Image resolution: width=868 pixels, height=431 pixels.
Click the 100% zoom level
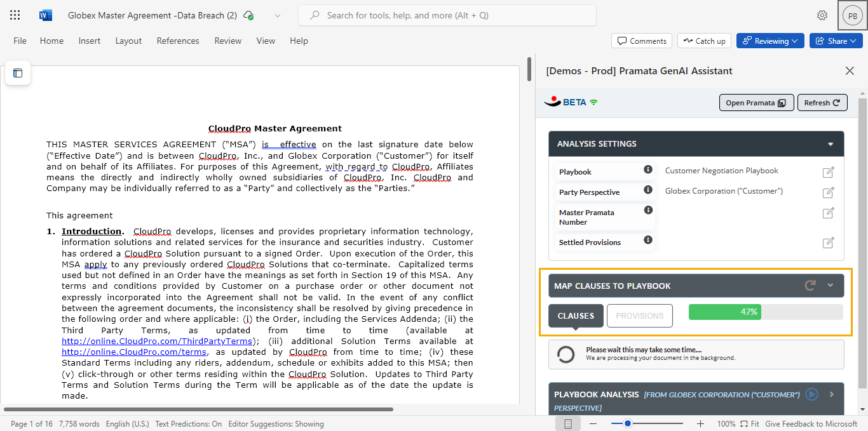click(726, 423)
